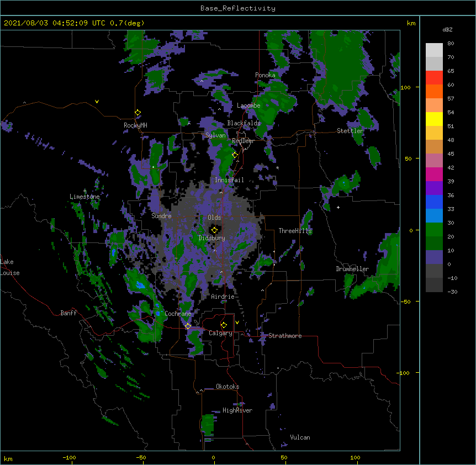
Task: Click the Lacombe city label
Action: pos(248,105)
